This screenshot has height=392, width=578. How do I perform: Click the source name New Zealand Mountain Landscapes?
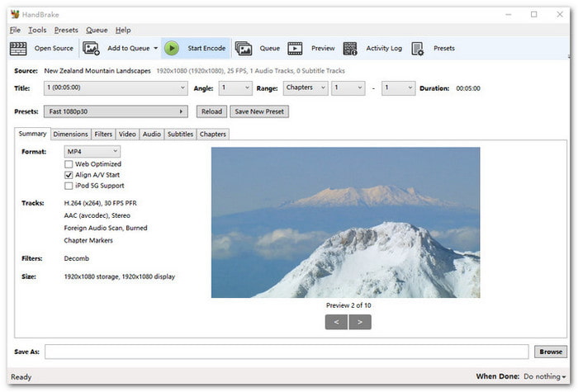click(97, 71)
